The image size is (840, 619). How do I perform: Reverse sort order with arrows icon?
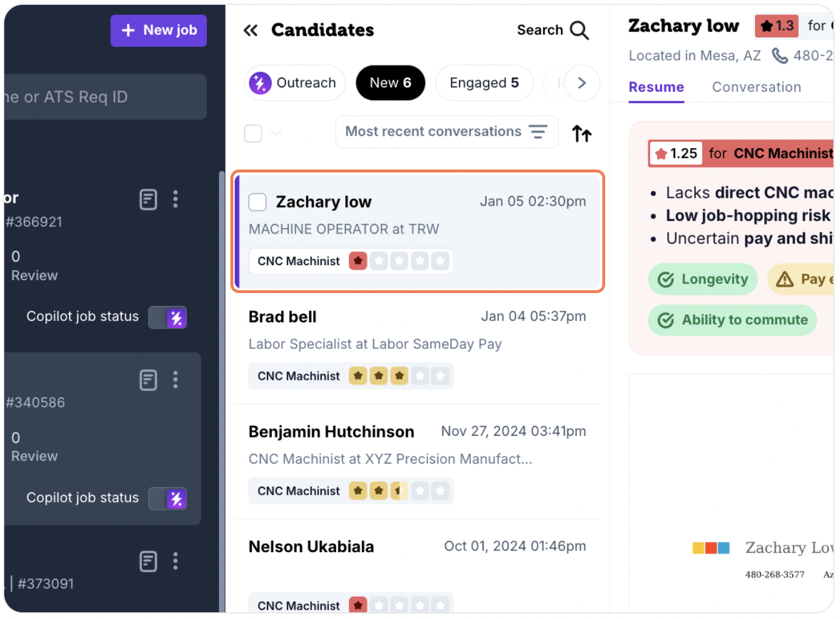pyautogui.click(x=581, y=133)
